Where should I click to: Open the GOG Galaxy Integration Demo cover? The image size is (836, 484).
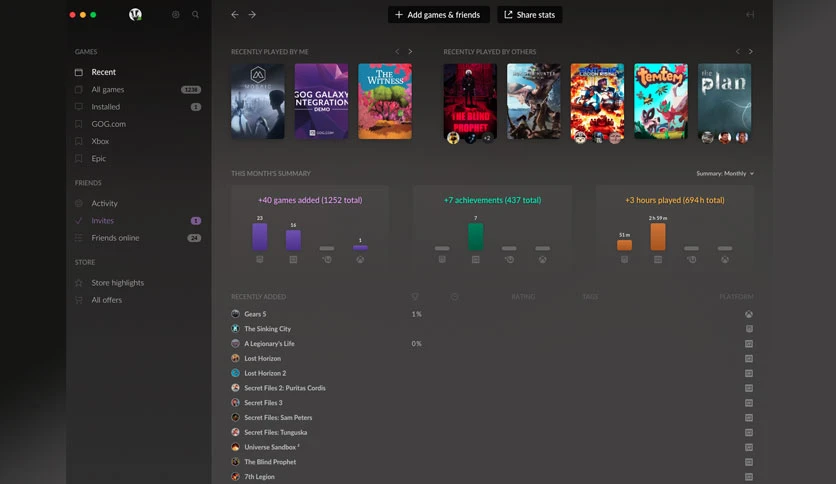pos(321,101)
